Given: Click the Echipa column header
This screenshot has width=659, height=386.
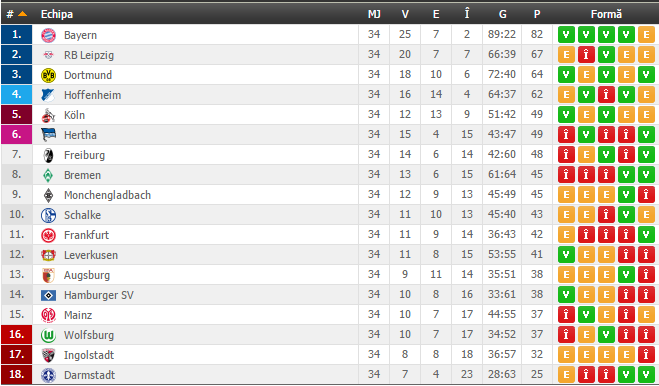Looking at the screenshot, I should pyautogui.click(x=57, y=14).
